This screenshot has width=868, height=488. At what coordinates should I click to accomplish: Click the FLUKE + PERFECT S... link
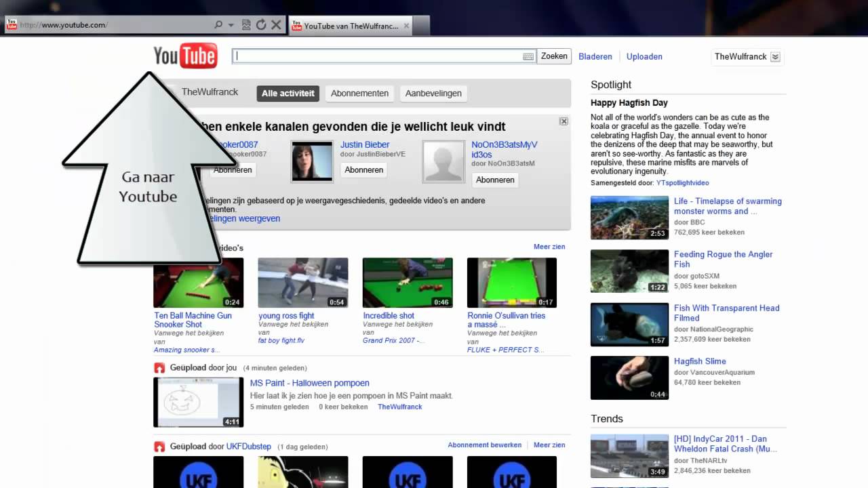[505, 350]
